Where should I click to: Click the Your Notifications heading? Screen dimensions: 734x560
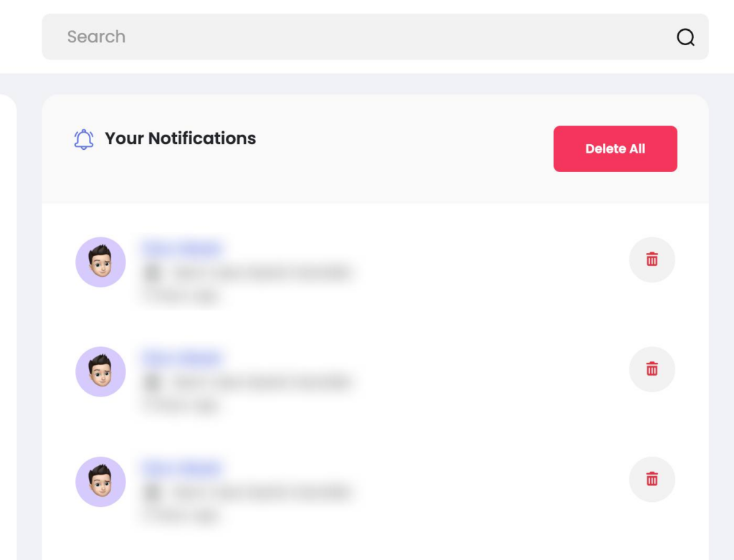[x=180, y=138]
